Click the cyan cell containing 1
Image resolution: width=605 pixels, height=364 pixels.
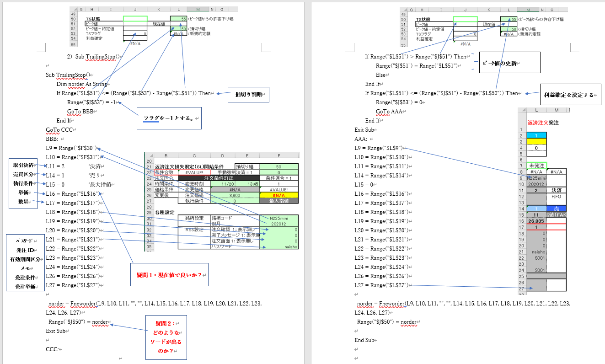pos(536,135)
